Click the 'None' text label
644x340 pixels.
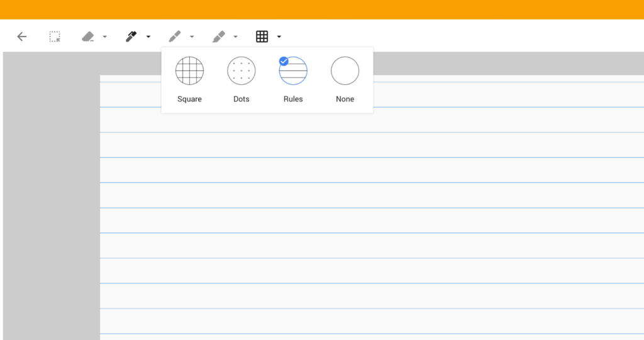click(345, 99)
